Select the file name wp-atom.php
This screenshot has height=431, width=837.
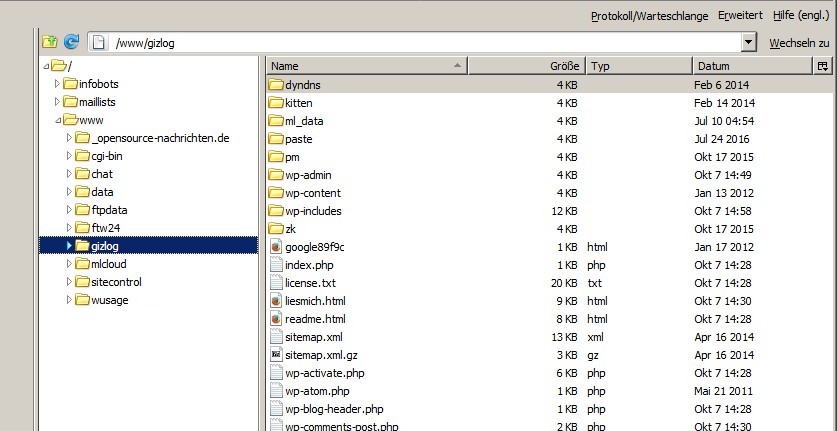[x=317, y=391]
